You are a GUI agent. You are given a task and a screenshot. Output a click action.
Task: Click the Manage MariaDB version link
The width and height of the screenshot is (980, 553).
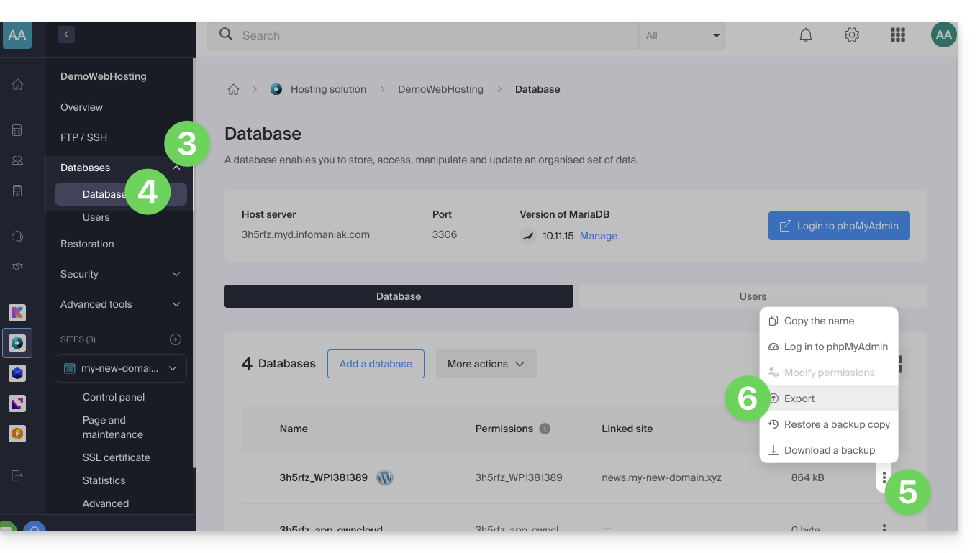[x=599, y=236]
